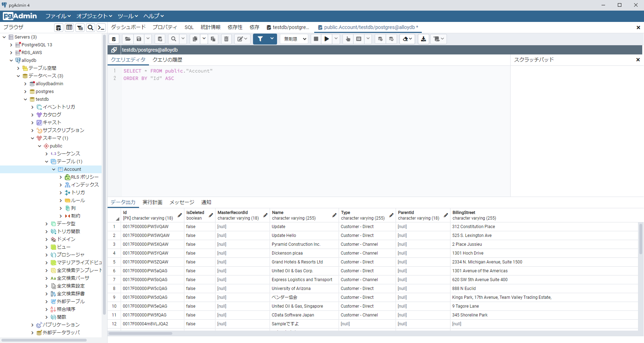Open Query Tool from browser toolbar
The height and width of the screenshot is (343, 644).
[59, 28]
